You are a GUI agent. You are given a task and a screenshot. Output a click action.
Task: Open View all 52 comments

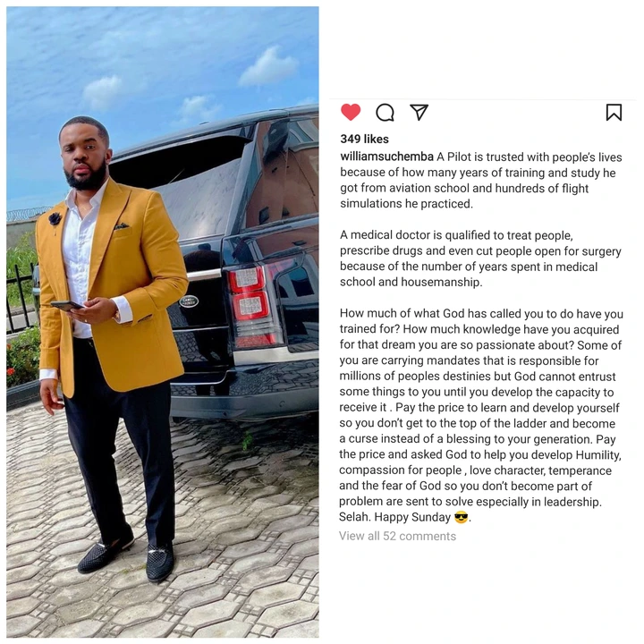pos(397,536)
